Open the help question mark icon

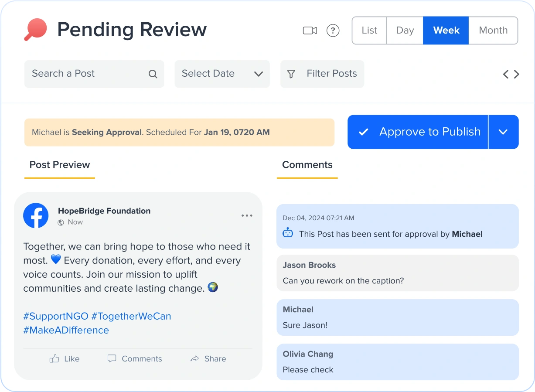[333, 30]
